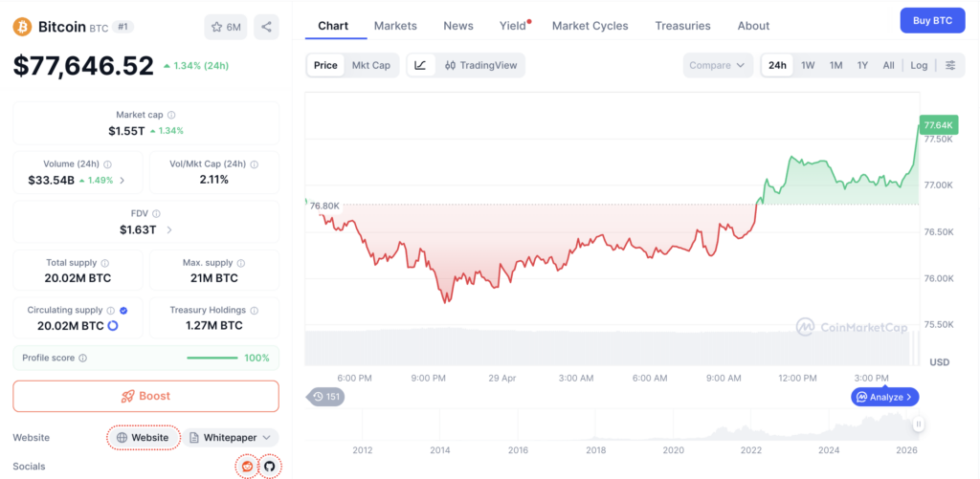Click the 1.27M BTC treasury holdings value

(x=214, y=325)
